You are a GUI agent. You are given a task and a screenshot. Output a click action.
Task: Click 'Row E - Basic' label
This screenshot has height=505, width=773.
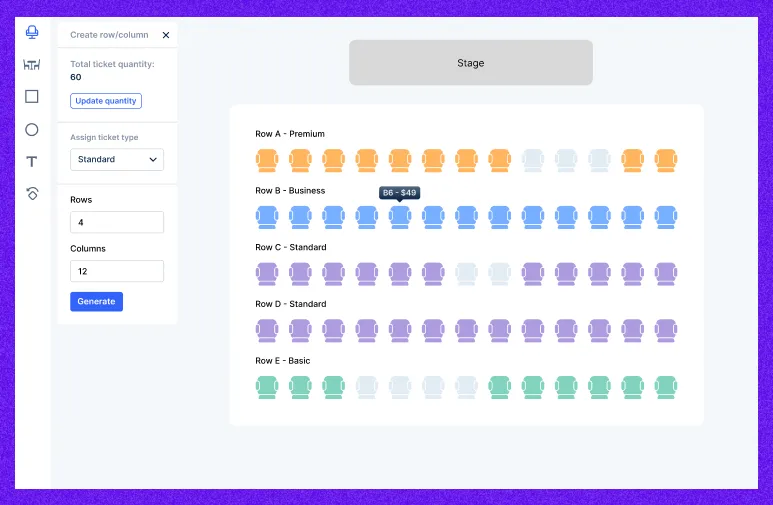[282, 361]
